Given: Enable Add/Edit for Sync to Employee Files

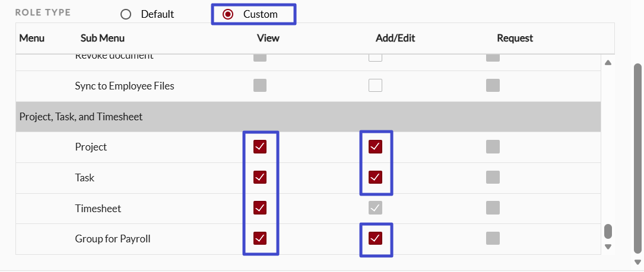Looking at the screenshot, I should (x=375, y=85).
